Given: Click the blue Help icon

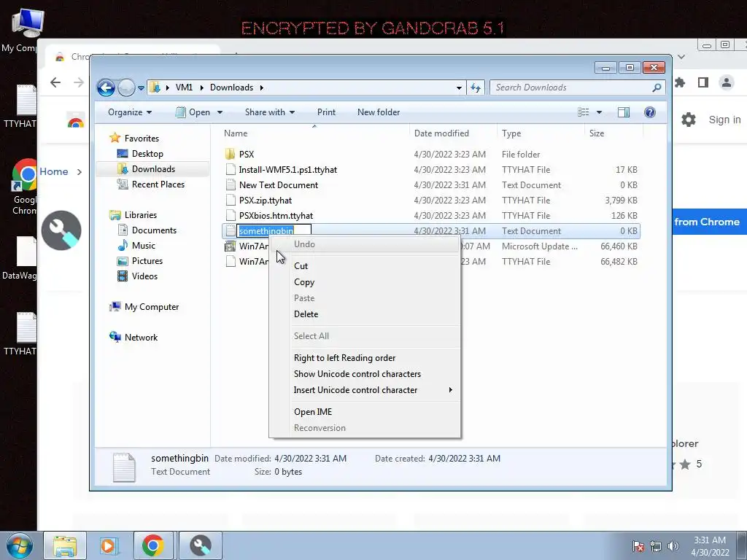Looking at the screenshot, I should point(649,112).
